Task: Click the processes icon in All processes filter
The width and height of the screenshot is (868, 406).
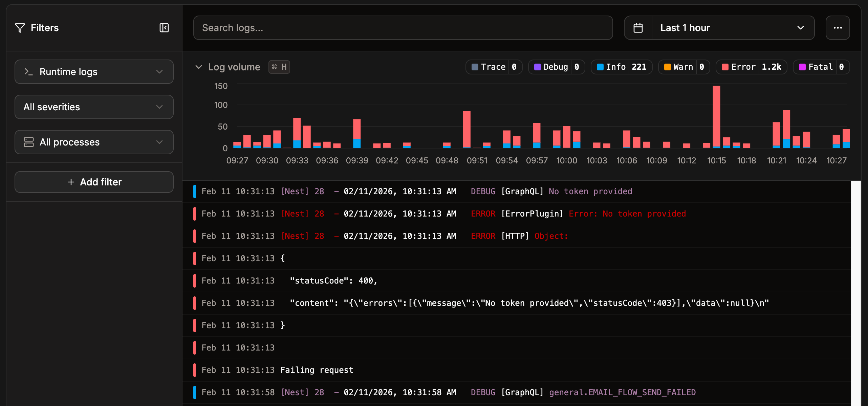Action: [x=28, y=142]
